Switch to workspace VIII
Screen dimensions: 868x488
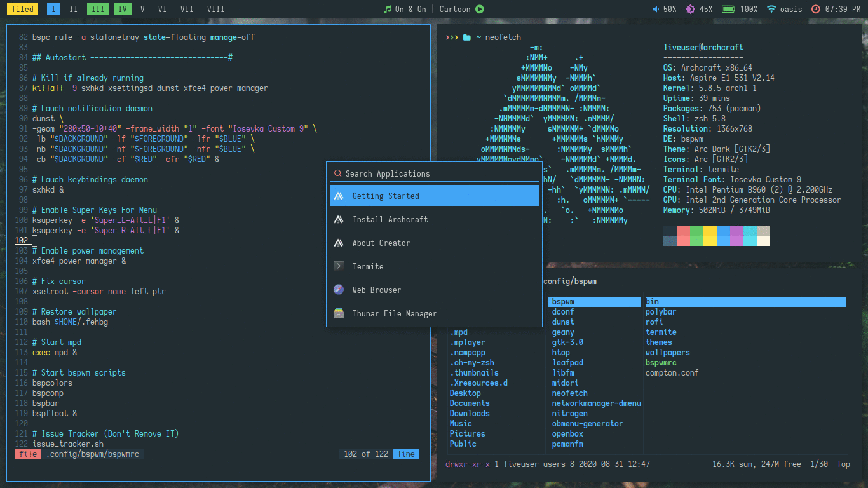pos(215,9)
